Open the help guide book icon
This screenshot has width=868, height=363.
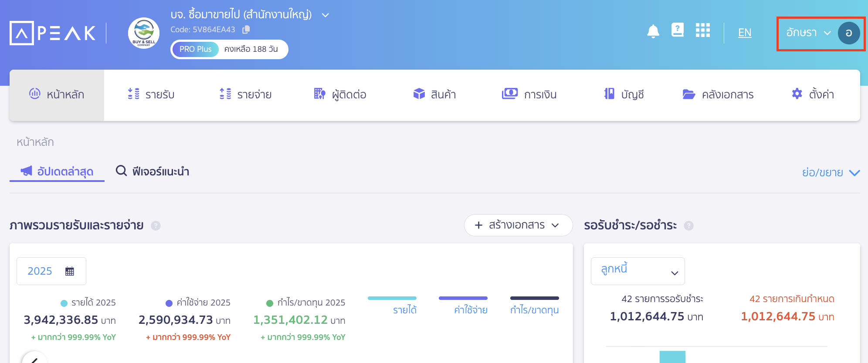tap(678, 30)
